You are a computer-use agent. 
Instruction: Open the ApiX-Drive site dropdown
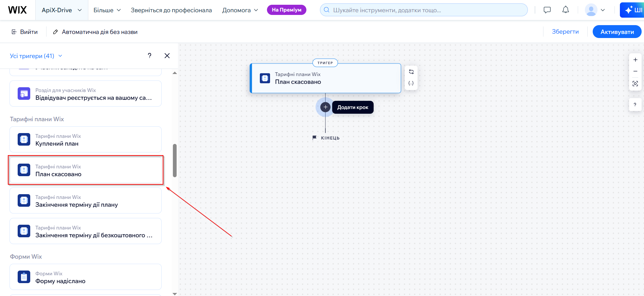click(61, 10)
